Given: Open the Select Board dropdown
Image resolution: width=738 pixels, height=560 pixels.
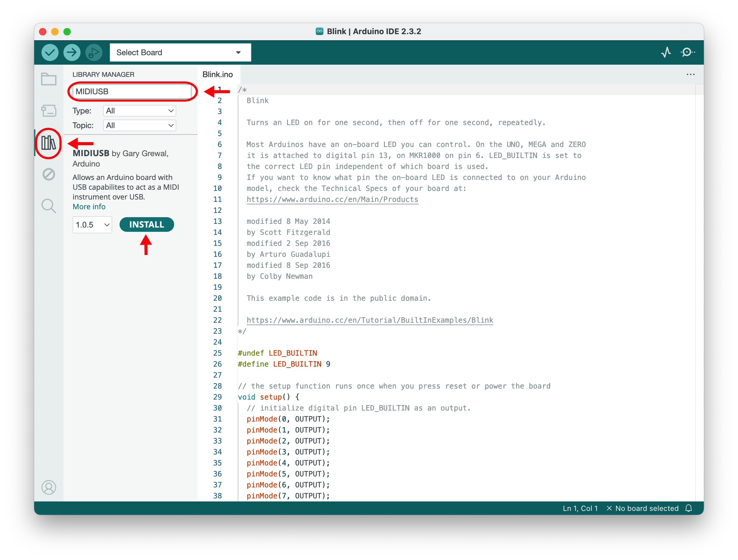Looking at the screenshot, I should (x=181, y=52).
